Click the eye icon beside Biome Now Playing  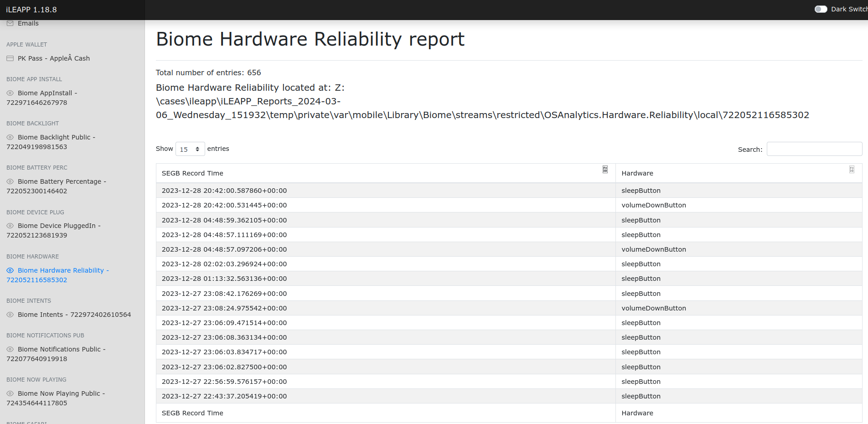(10, 393)
